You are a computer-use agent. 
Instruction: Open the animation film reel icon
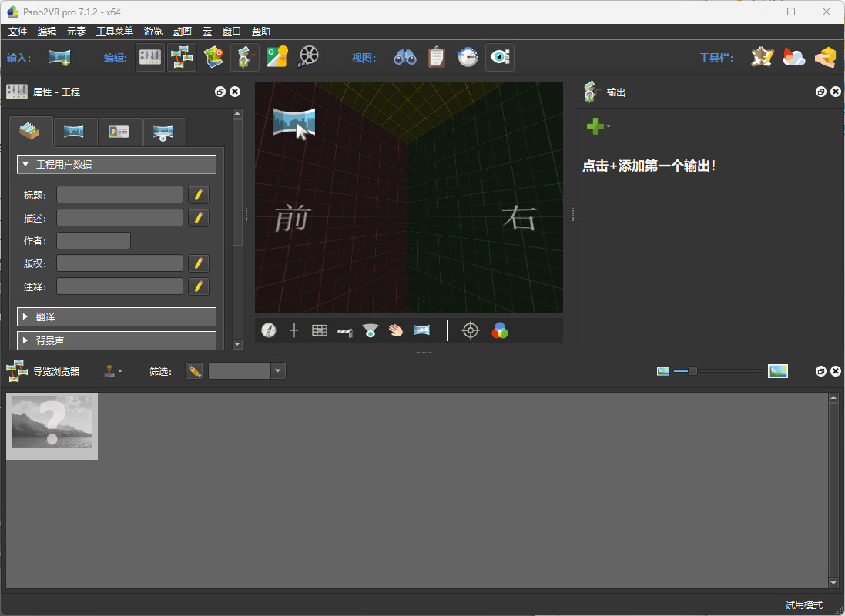[309, 57]
